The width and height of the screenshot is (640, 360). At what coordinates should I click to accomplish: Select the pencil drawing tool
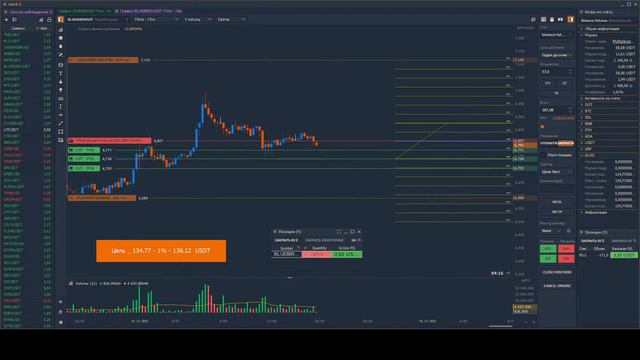(x=61, y=55)
